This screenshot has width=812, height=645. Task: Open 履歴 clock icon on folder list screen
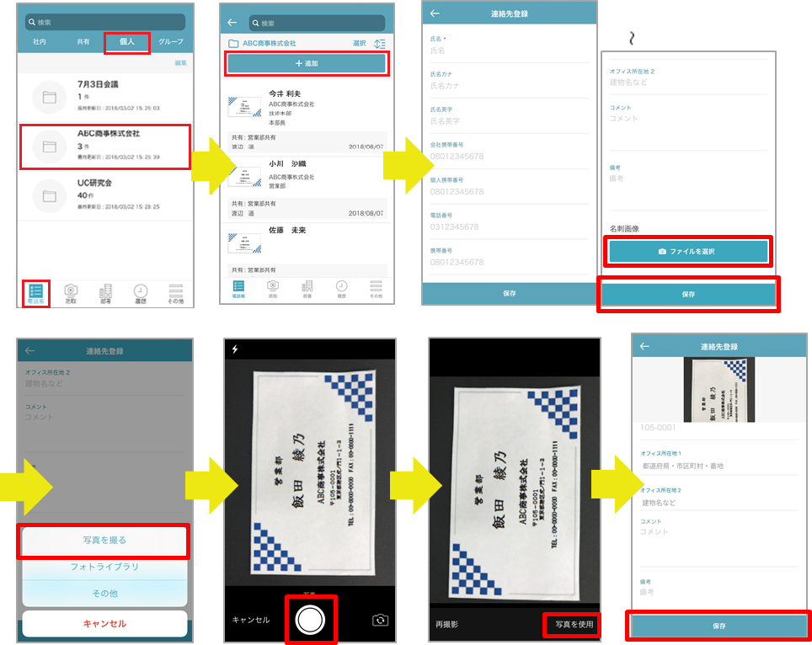[x=140, y=292]
